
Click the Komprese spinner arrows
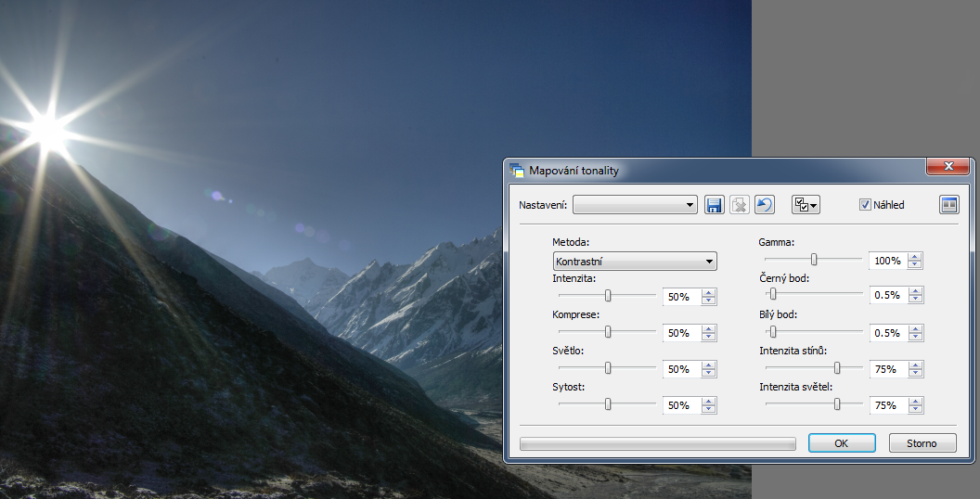[708, 334]
